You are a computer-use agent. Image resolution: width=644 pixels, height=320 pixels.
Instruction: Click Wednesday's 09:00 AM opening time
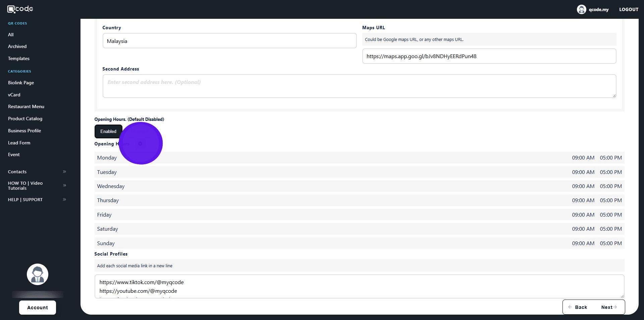click(583, 186)
